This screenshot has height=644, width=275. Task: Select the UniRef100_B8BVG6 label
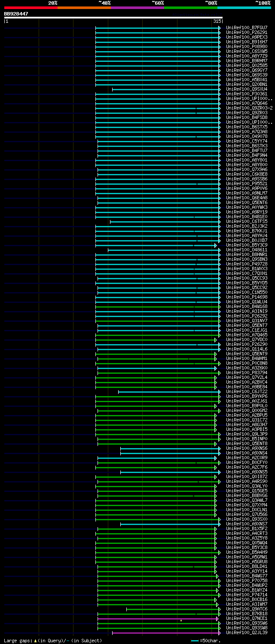(247, 495)
